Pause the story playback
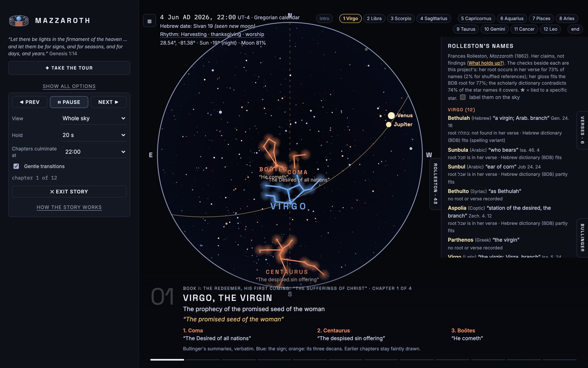The height and width of the screenshot is (368, 588). pyautogui.click(x=69, y=102)
